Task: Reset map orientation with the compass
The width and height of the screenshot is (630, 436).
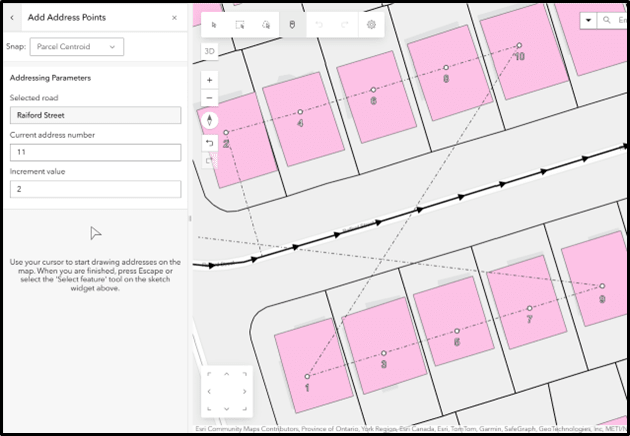Action: pyautogui.click(x=209, y=120)
